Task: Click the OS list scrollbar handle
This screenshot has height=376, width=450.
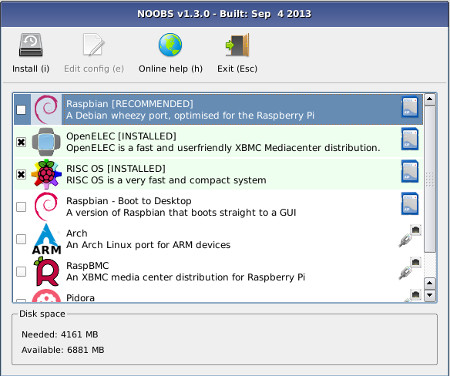Action: tap(430, 179)
